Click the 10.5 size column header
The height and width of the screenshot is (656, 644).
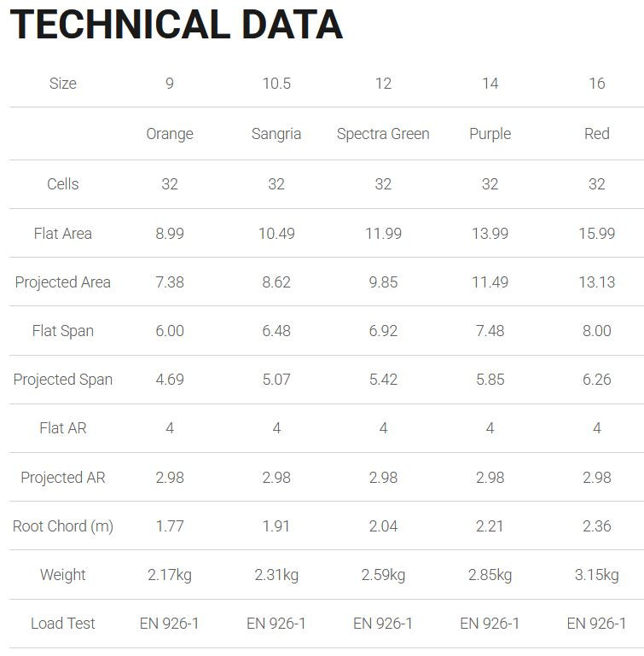click(276, 84)
